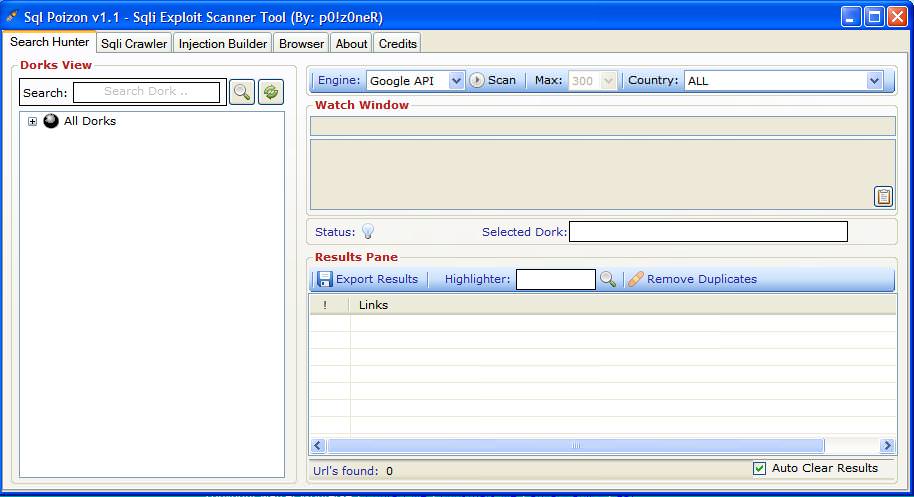Click the Remove Duplicates eraser icon
Screen dimensions: 914x497
[636, 279]
